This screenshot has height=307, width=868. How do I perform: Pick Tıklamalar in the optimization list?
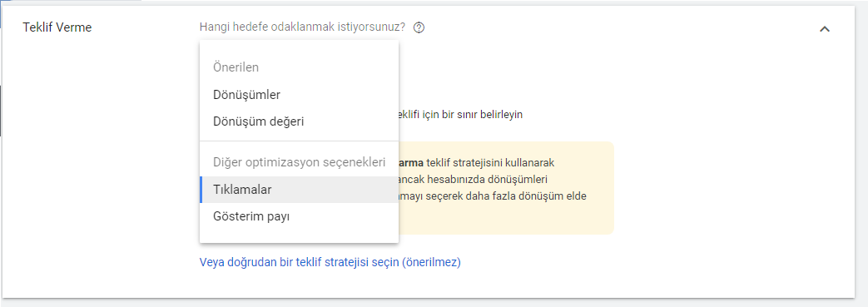click(299, 189)
